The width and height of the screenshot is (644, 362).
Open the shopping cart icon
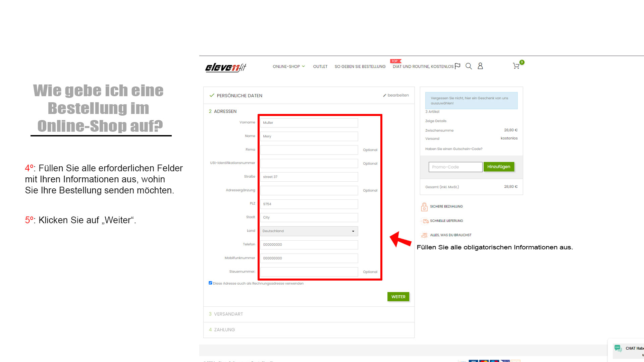[516, 66]
